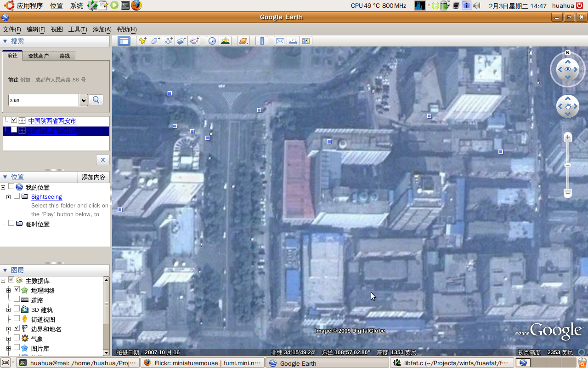
Task: Open the 工具(T) menu
Action: coord(78,29)
